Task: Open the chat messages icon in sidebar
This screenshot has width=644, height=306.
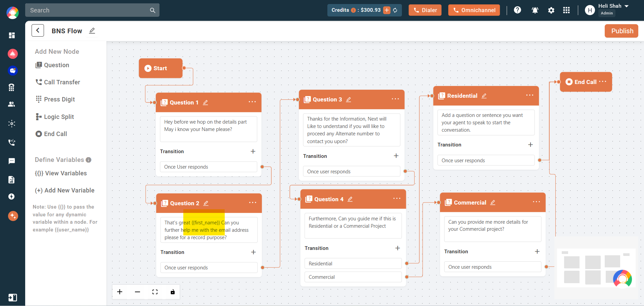Action: pyautogui.click(x=12, y=161)
